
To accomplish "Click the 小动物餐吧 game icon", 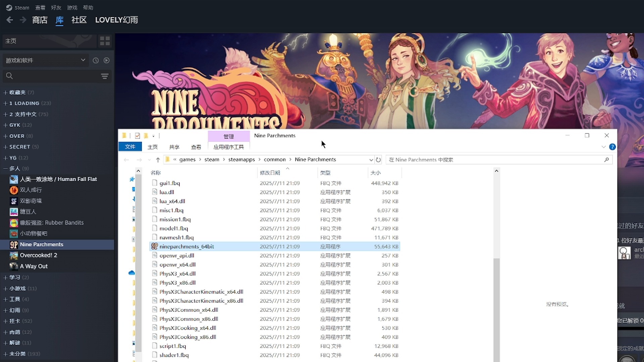I will coord(14,234).
